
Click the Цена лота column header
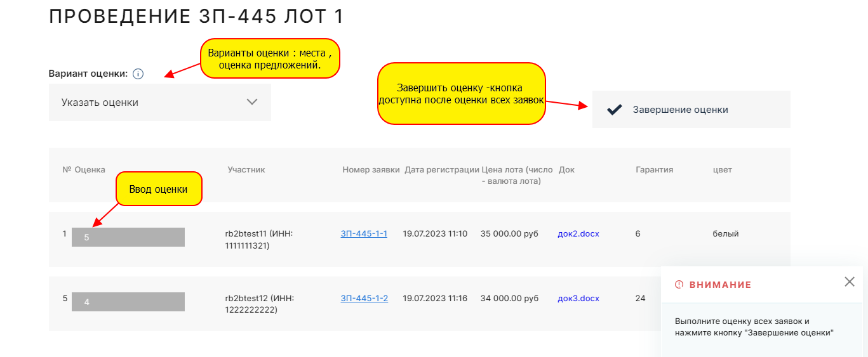(x=516, y=175)
